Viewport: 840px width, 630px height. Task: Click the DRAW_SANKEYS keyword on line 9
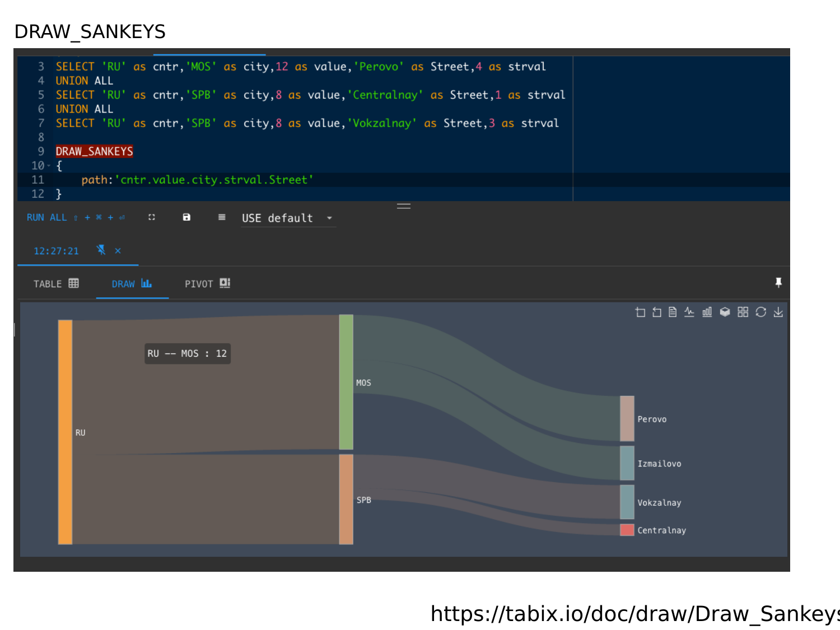(x=94, y=151)
